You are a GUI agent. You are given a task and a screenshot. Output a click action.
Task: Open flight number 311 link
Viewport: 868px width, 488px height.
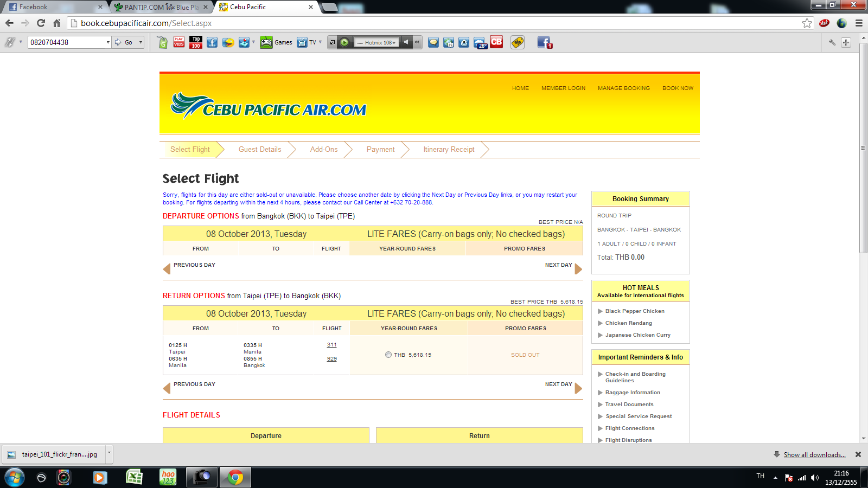click(332, 345)
